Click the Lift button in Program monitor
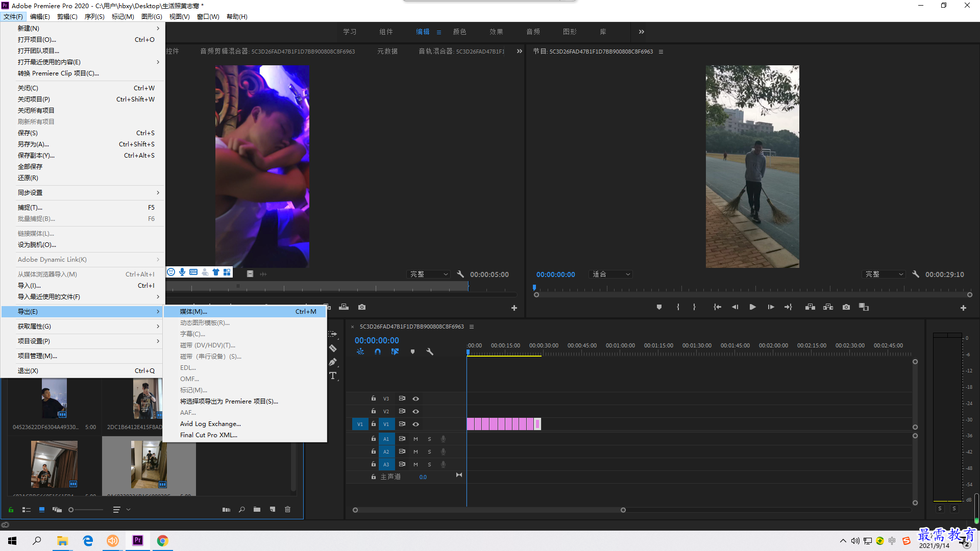This screenshot has height=551, width=980. (810, 307)
